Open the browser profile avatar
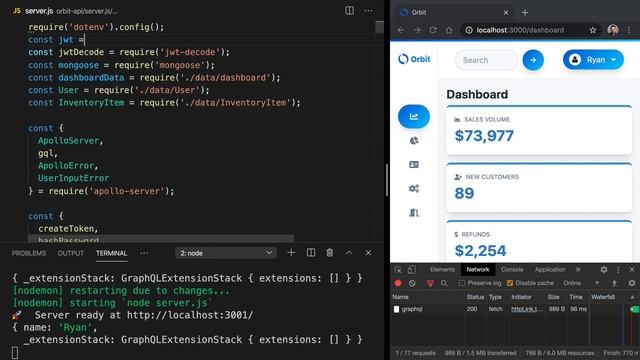The height and width of the screenshot is (360, 640). pos(613,30)
